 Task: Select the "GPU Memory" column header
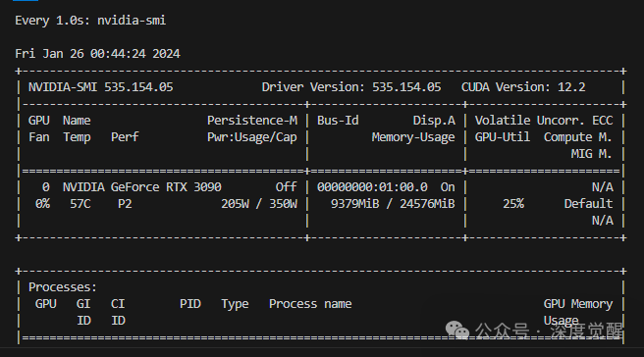point(578,304)
